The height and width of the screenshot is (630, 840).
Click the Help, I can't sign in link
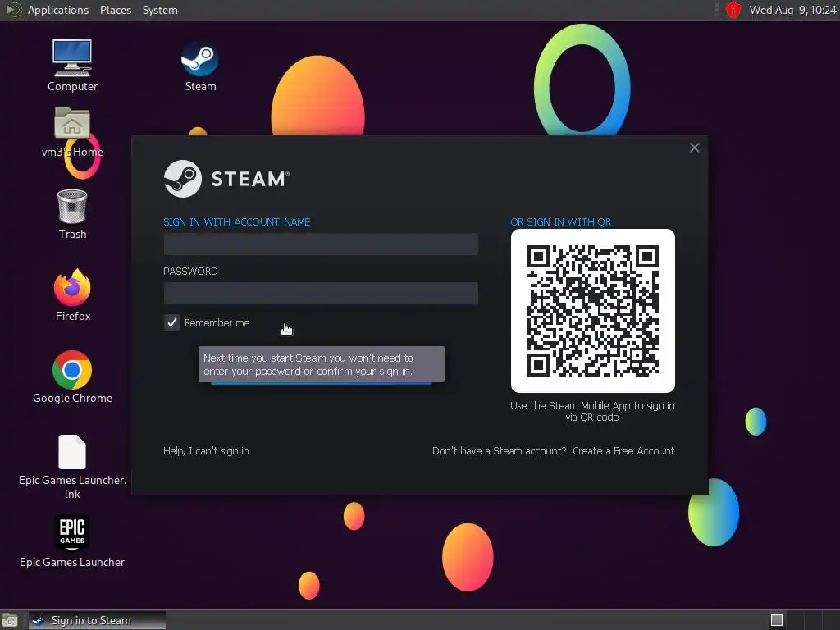tap(206, 451)
